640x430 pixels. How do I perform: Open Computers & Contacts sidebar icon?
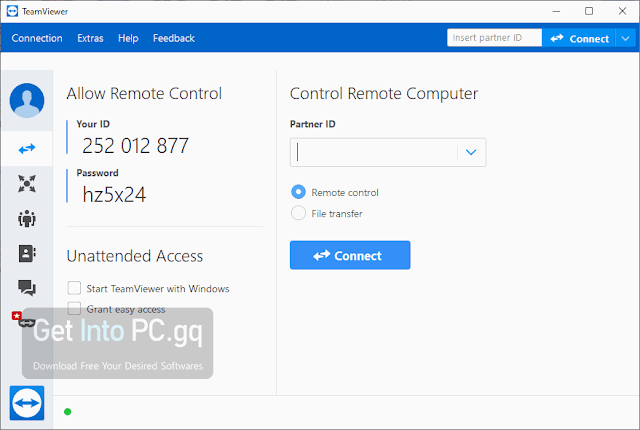click(x=27, y=253)
